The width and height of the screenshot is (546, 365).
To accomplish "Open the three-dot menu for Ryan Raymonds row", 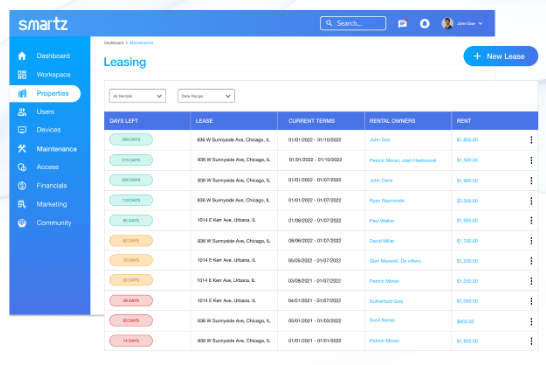I will [x=531, y=201].
